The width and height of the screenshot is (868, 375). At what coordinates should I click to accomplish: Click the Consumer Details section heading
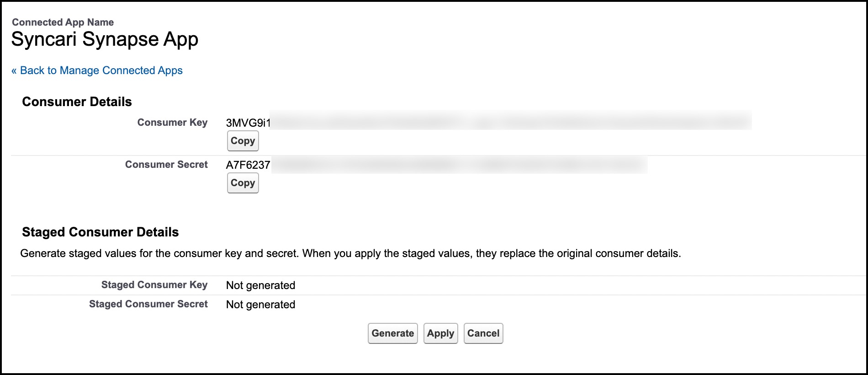[x=77, y=102]
